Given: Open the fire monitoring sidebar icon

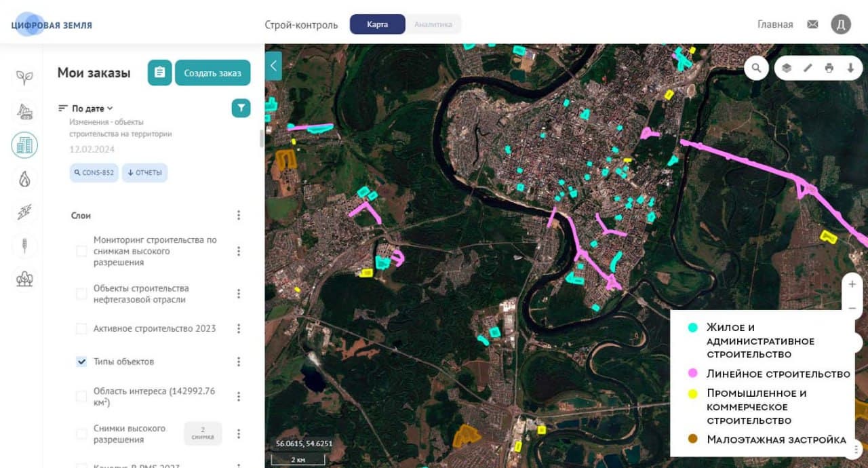Looking at the screenshot, I should (x=24, y=178).
